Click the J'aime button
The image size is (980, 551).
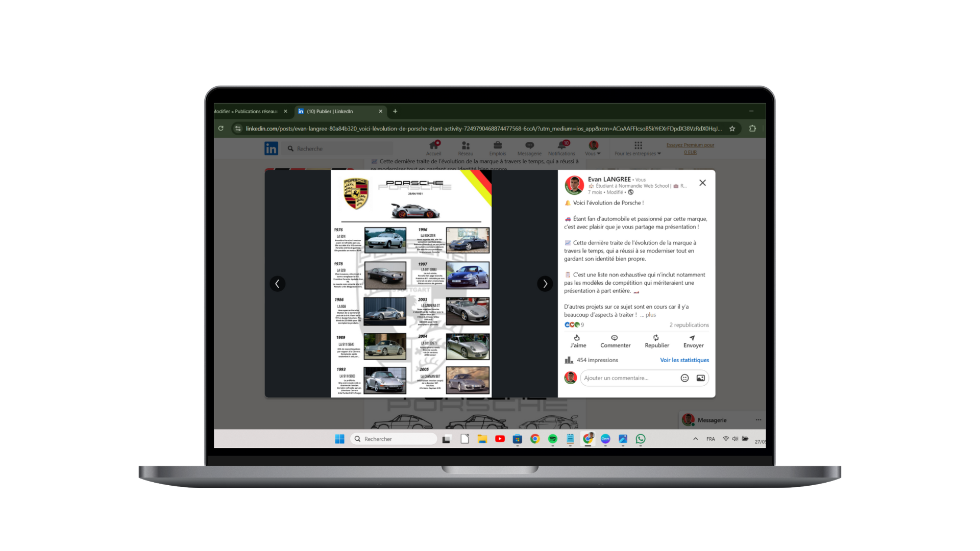pyautogui.click(x=578, y=341)
